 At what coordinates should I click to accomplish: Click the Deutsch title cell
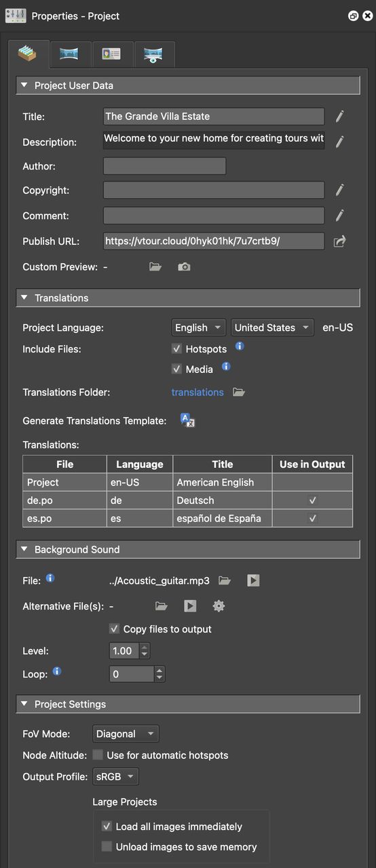coord(223,500)
